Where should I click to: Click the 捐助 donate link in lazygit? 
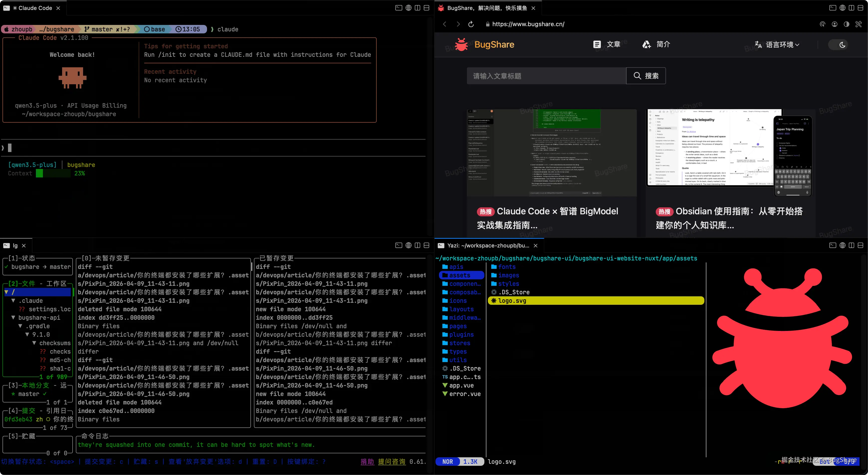pyautogui.click(x=367, y=462)
